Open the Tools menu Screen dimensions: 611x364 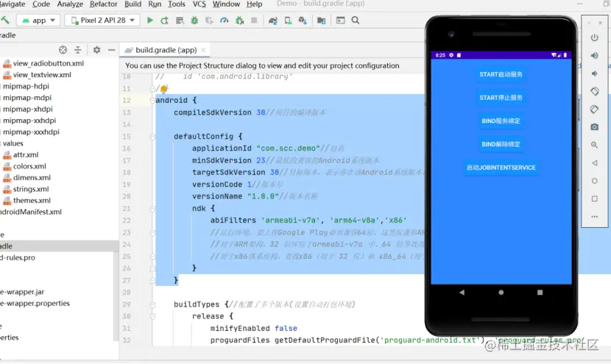click(177, 4)
